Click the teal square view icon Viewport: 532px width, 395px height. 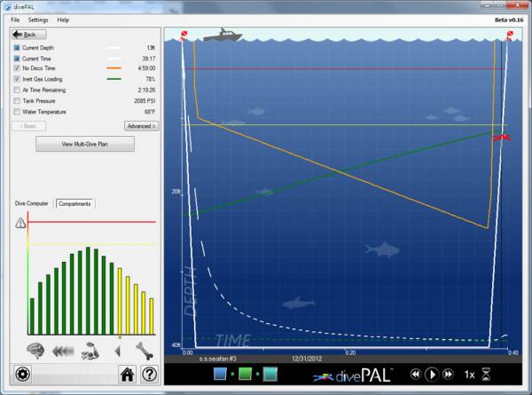(x=270, y=374)
